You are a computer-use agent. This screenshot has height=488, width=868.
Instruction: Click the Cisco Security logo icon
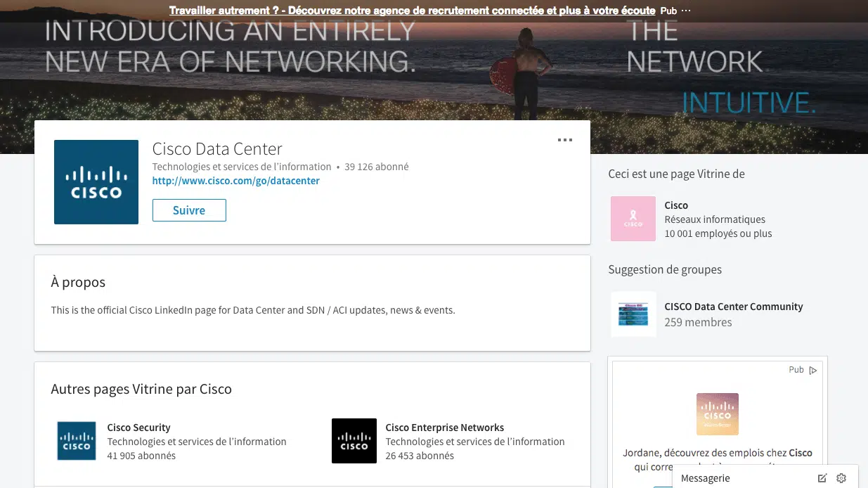pos(77,441)
